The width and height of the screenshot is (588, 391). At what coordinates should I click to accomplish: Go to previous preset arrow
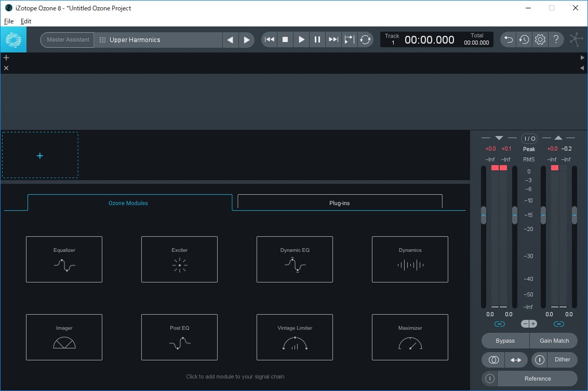[230, 40]
